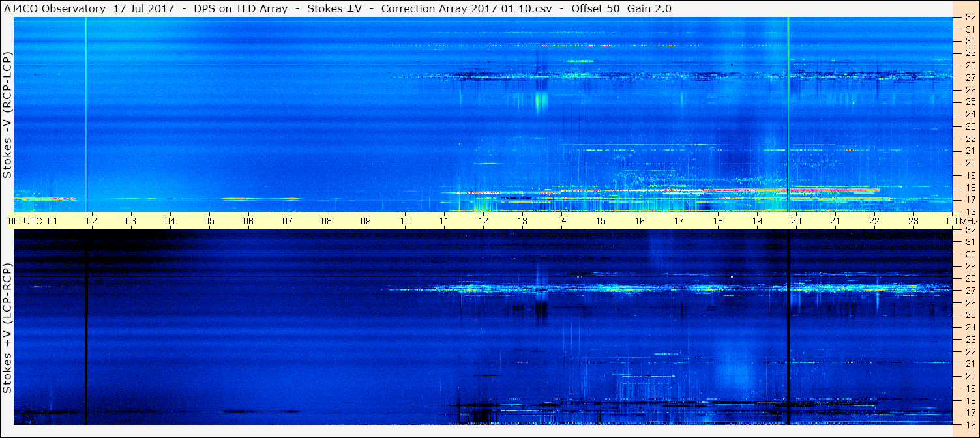Click the 'AJ4CO Observatory' title text
This screenshot has height=438, width=980.
coord(55,8)
